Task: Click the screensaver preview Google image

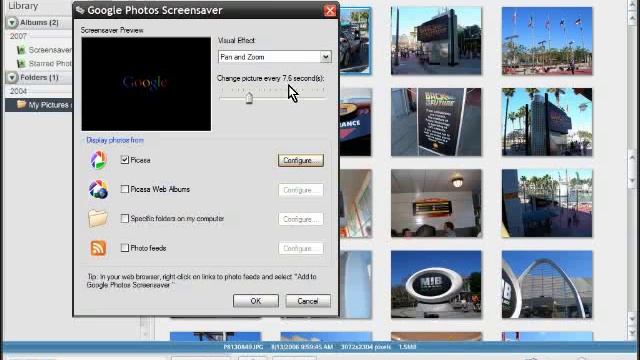Action: (146, 84)
